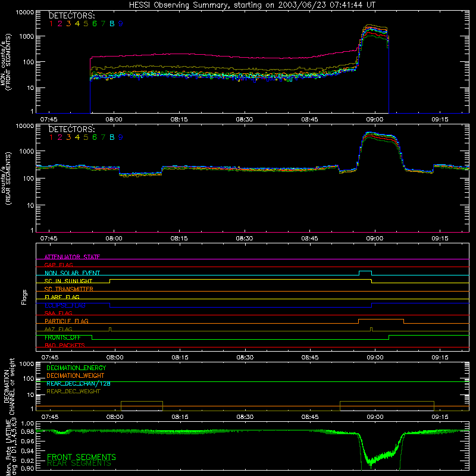Pick detector 7 in the rear segments legend
Image resolution: width=476 pixels, height=476 pixels.
(103, 137)
